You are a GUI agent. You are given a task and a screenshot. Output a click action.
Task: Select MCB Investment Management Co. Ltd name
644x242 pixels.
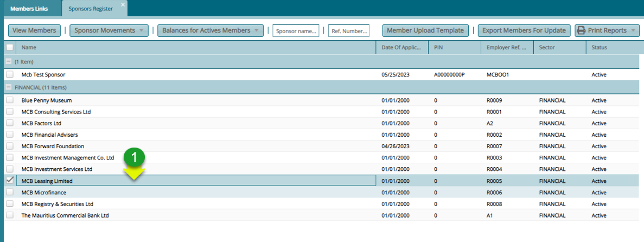tap(67, 158)
